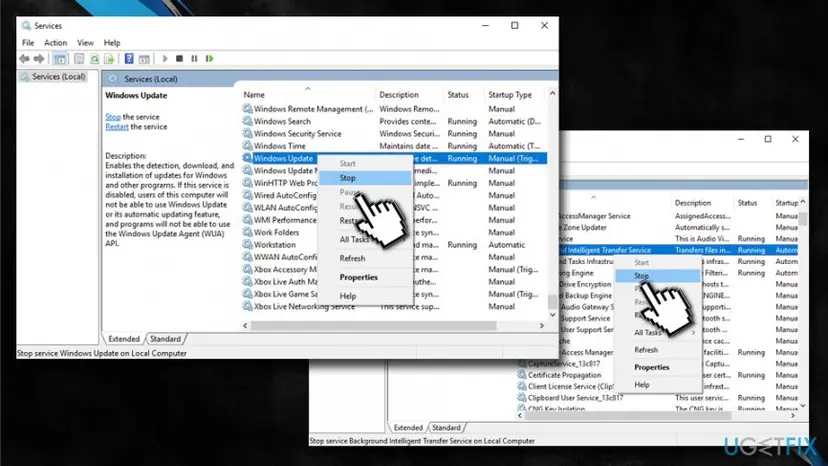Click the Export List toolbar icon
Image resolution: width=828 pixels, height=466 pixels.
(109, 59)
